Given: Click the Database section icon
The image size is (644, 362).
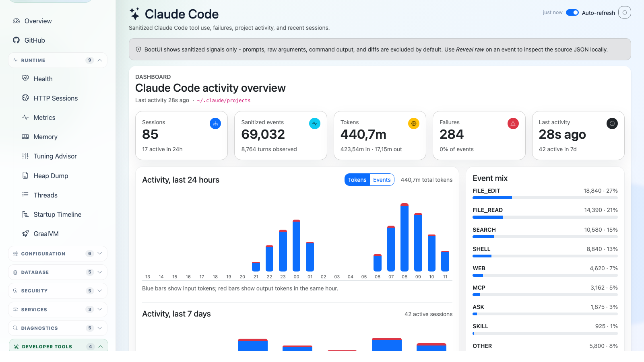Looking at the screenshot, I should point(15,272).
